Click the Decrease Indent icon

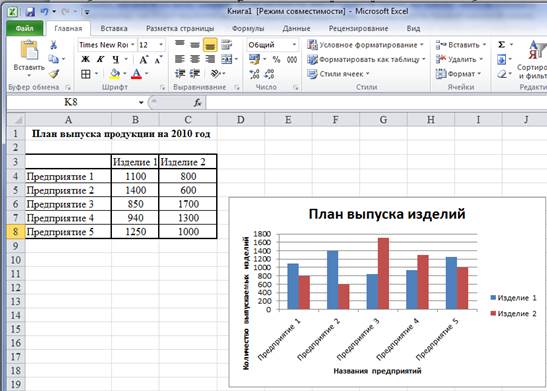pos(180,74)
